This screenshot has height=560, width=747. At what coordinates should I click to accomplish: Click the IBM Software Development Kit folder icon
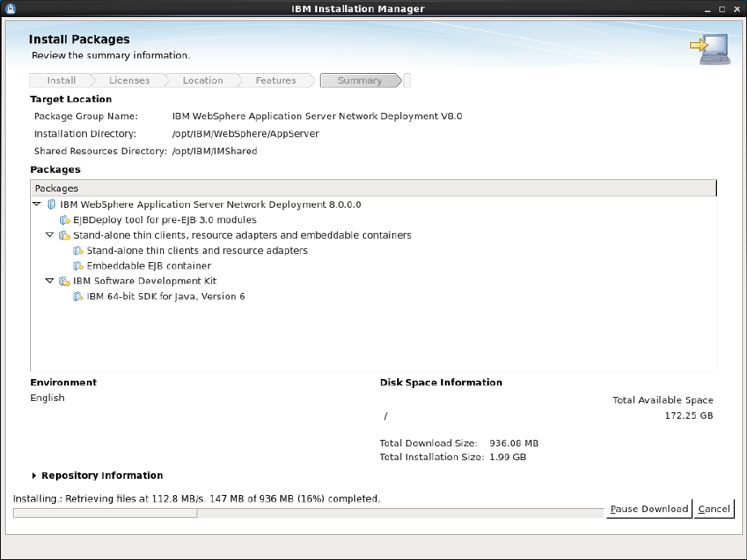65,281
